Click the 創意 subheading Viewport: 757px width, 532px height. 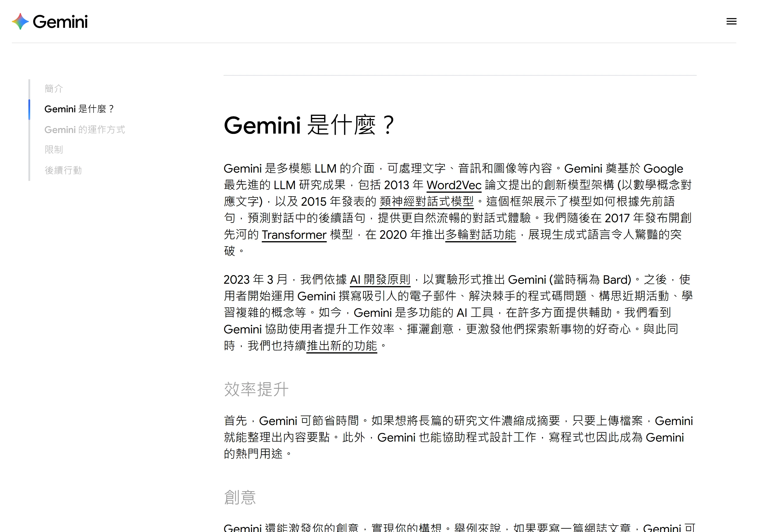click(x=240, y=497)
